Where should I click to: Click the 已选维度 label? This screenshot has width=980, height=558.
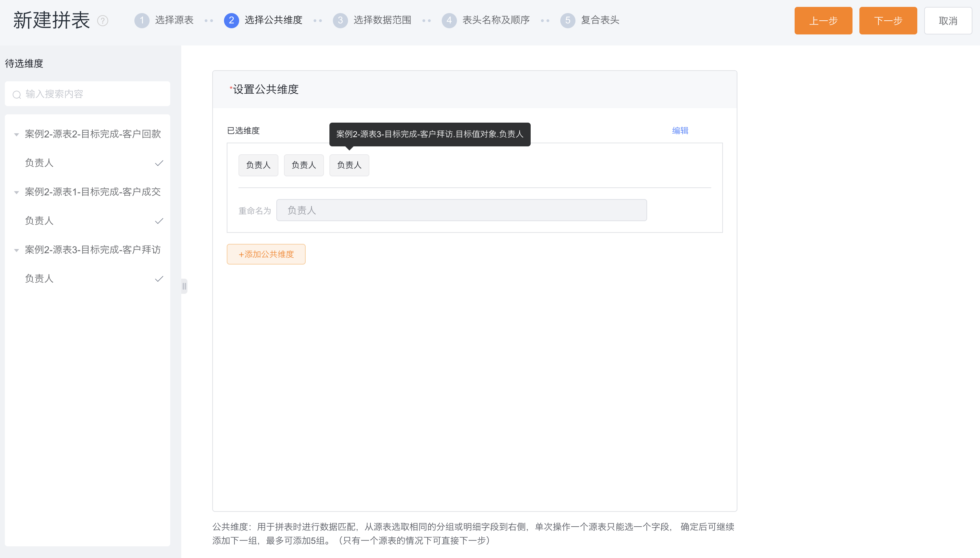click(243, 131)
